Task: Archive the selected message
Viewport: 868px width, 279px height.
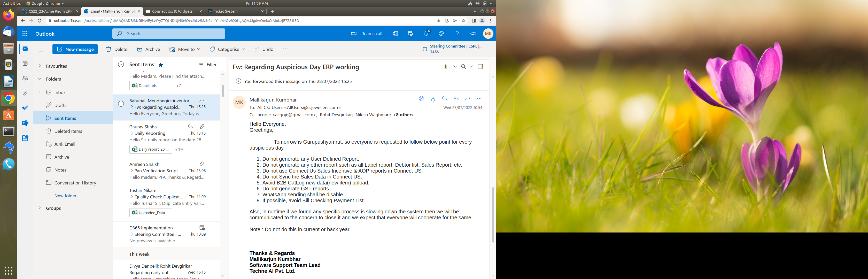Action: 149,49
